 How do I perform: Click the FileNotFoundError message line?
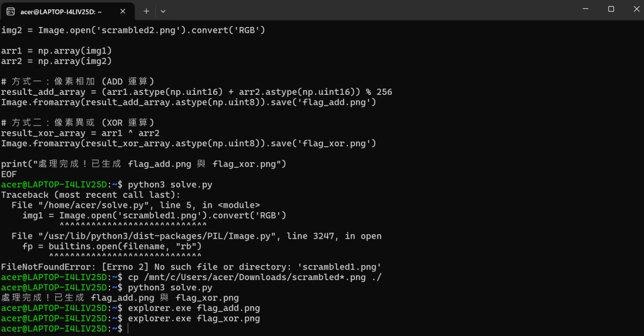coord(191,267)
